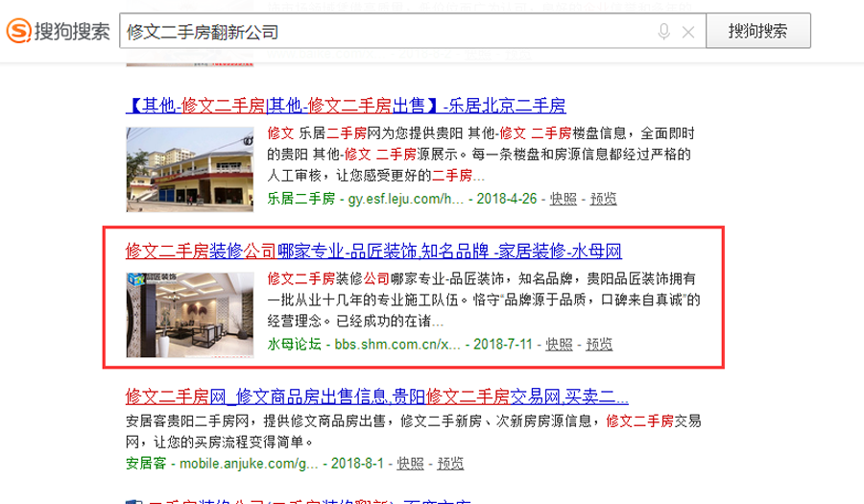Viewport: 864px width, 504px height.
Task: Click the Sogou logo icon
Action: 19,31
